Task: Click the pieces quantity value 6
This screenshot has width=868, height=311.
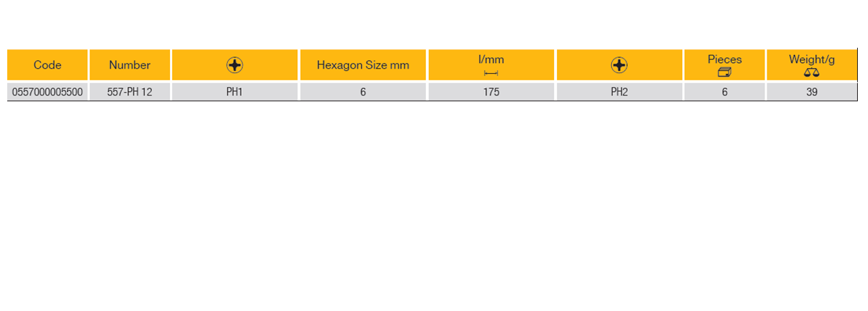Action: [725, 93]
